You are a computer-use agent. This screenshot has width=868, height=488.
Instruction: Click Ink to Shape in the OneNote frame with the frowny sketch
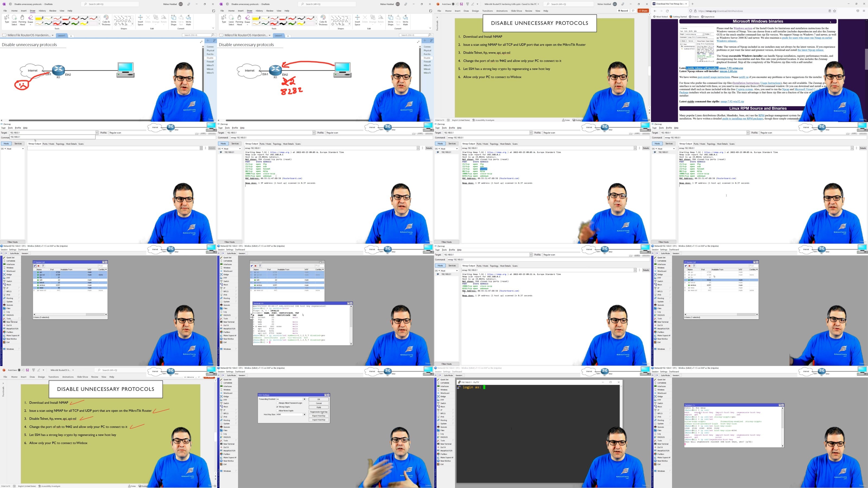tap(174, 20)
